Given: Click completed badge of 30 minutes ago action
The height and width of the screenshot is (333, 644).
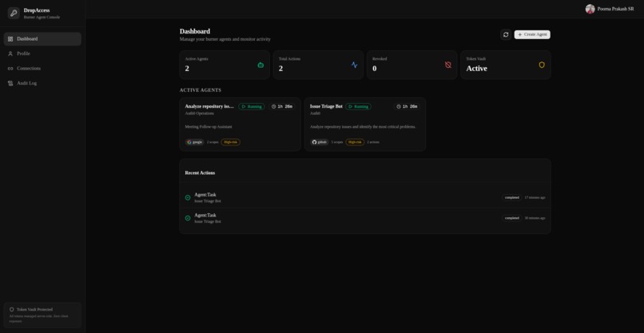Looking at the screenshot, I should point(511,218).
